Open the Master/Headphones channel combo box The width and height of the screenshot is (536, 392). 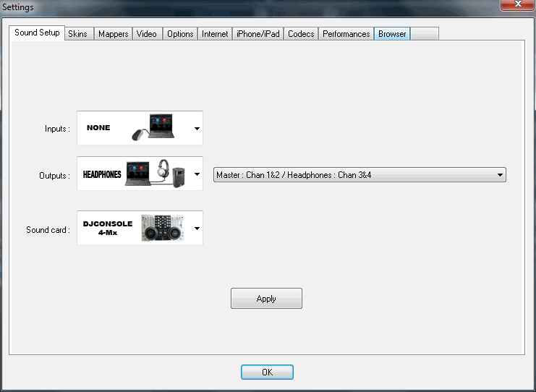click(x=360, y=174)
